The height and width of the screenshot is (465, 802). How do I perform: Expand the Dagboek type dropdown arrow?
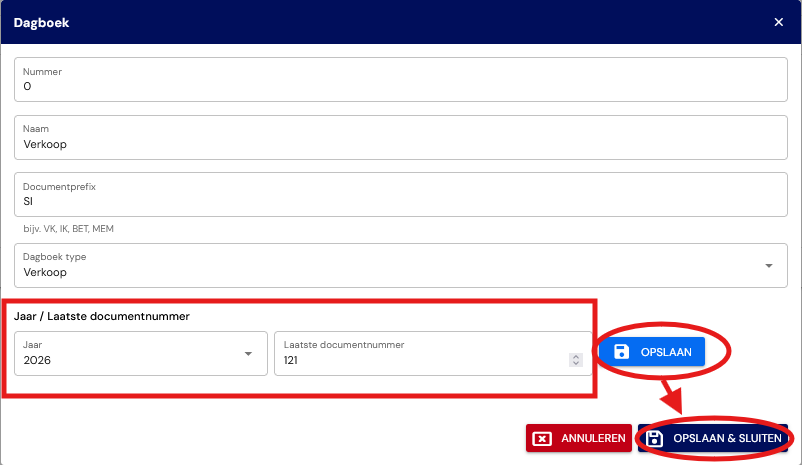tap(768, 265)
